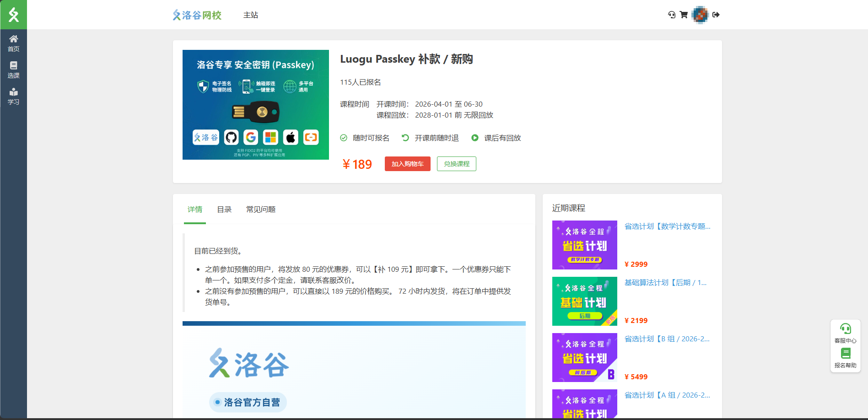
Task: Click the ¥189 price text
Action: 357,164
